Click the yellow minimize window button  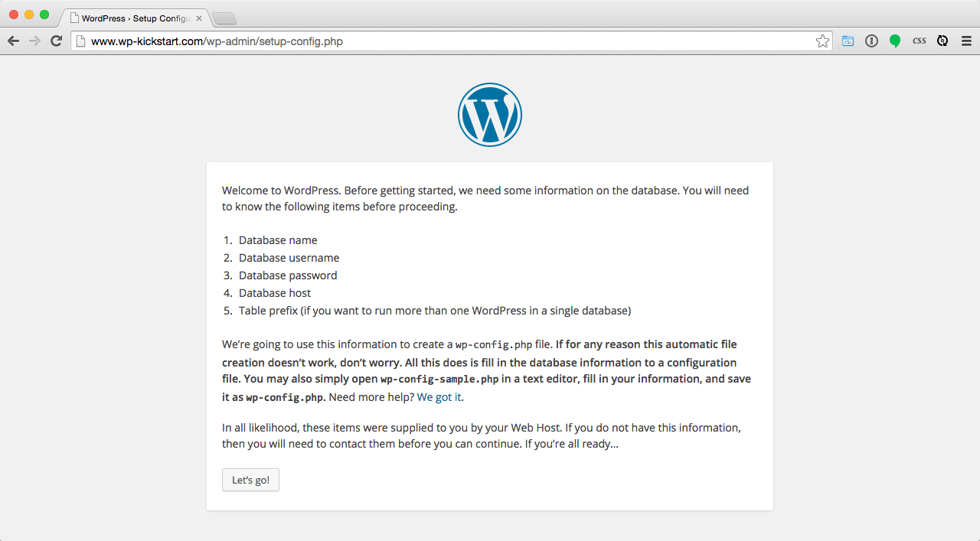(x=29, y=15)
